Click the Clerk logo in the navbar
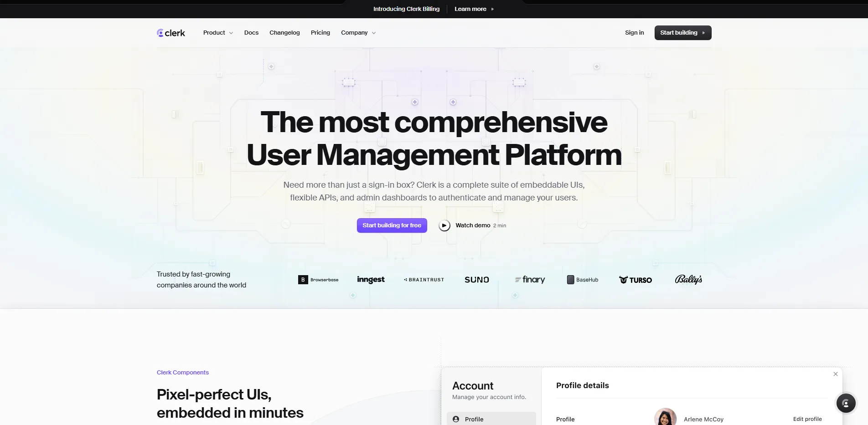Screen dimensions: 868x425 (x=171, y=32)
